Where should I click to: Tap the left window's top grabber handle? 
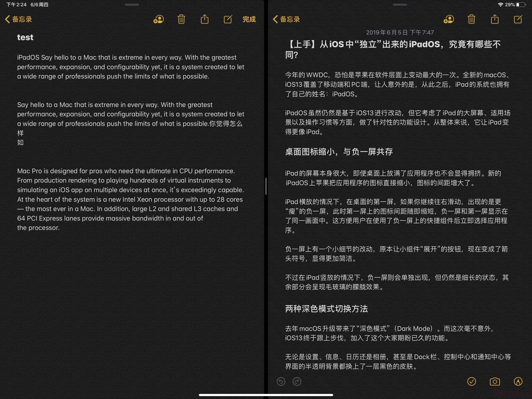click(x=132, y=4)
